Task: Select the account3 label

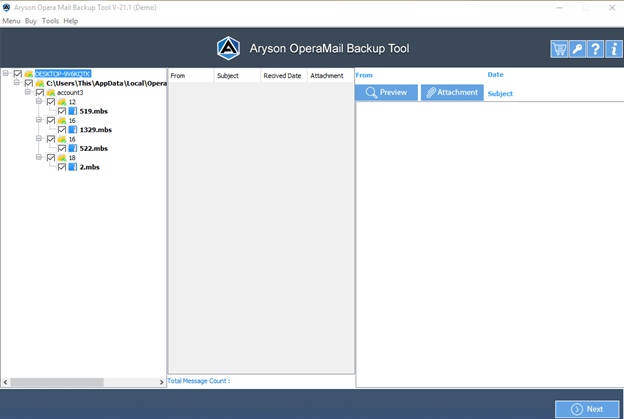Action: pos(70,92)
